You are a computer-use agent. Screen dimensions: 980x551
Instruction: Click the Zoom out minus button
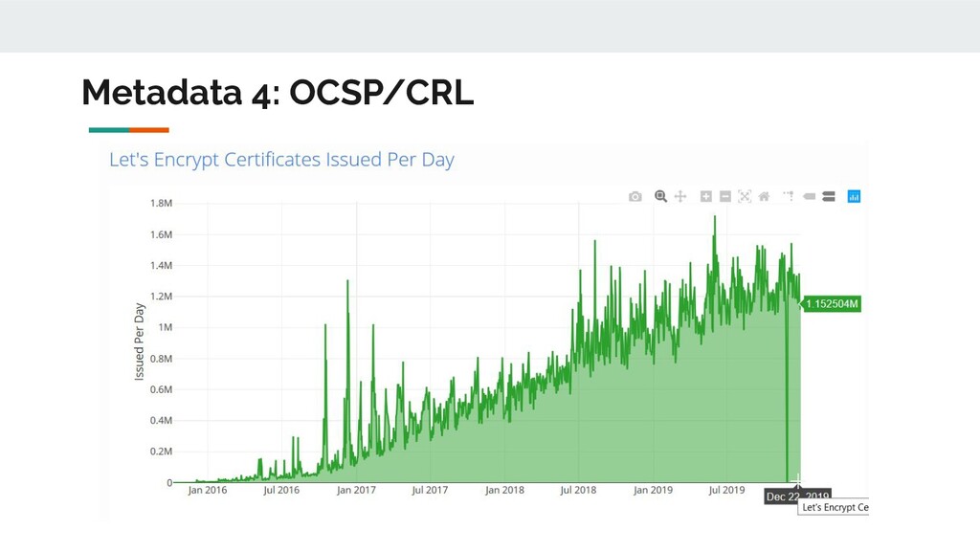coord(725,197)
